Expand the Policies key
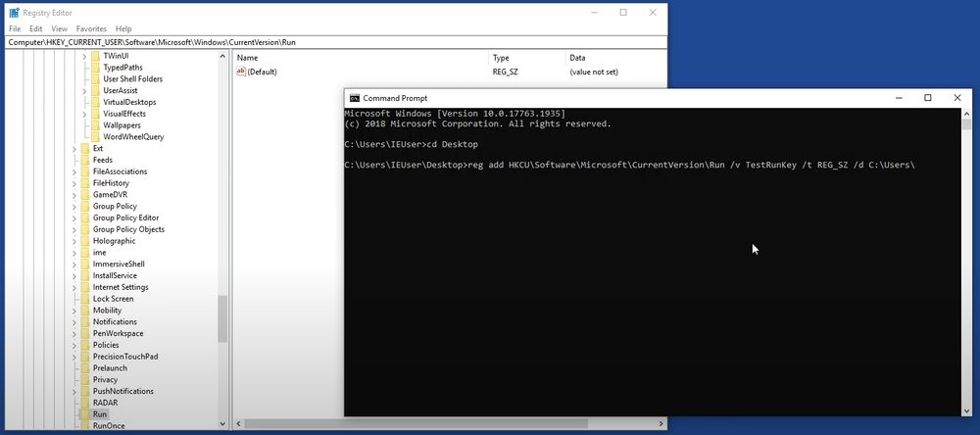Viewport: 980px width, 435px height. pos(74,345)
